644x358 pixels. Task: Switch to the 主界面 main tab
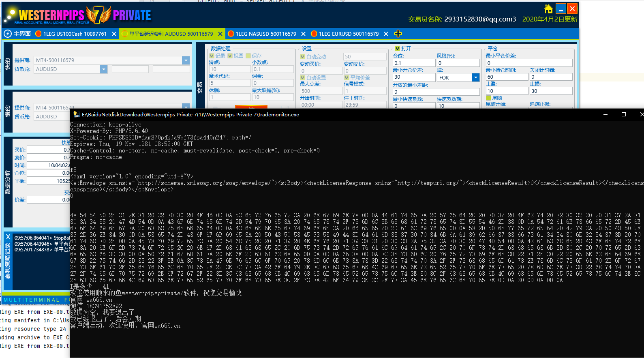[22, 34]
